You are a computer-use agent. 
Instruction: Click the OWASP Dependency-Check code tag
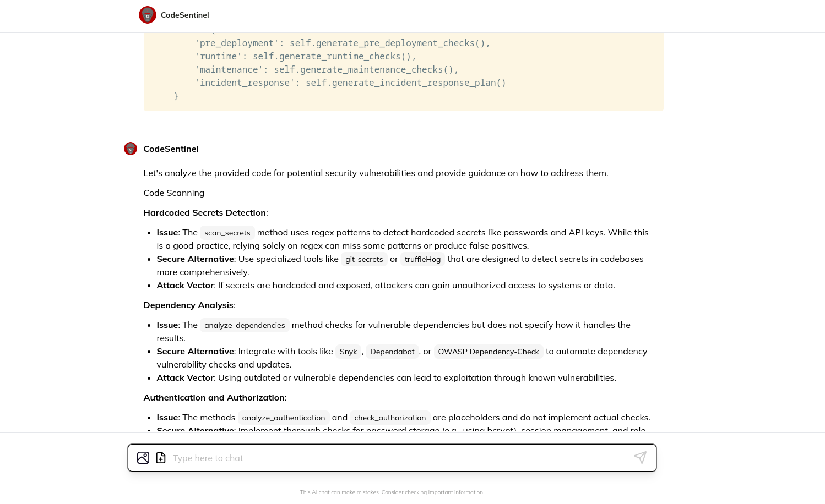pos(489,352)
